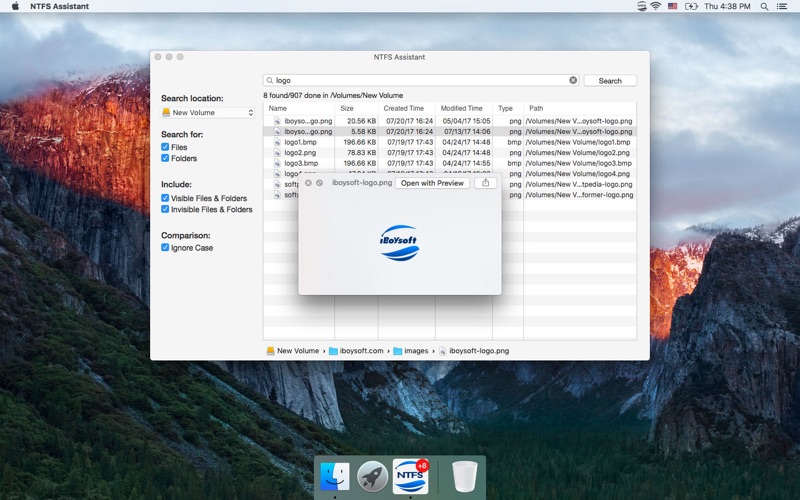
Task: Open Spotlight search in the menu bar
Action: point(766,6)
